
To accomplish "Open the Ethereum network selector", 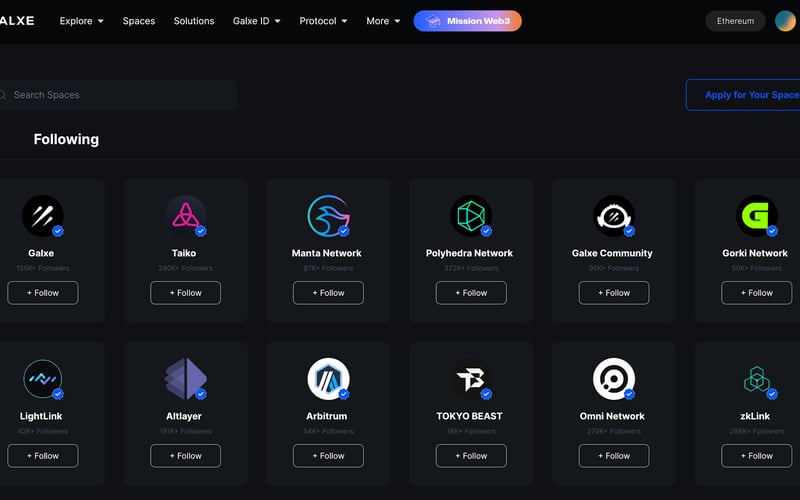I will (735, 21).
